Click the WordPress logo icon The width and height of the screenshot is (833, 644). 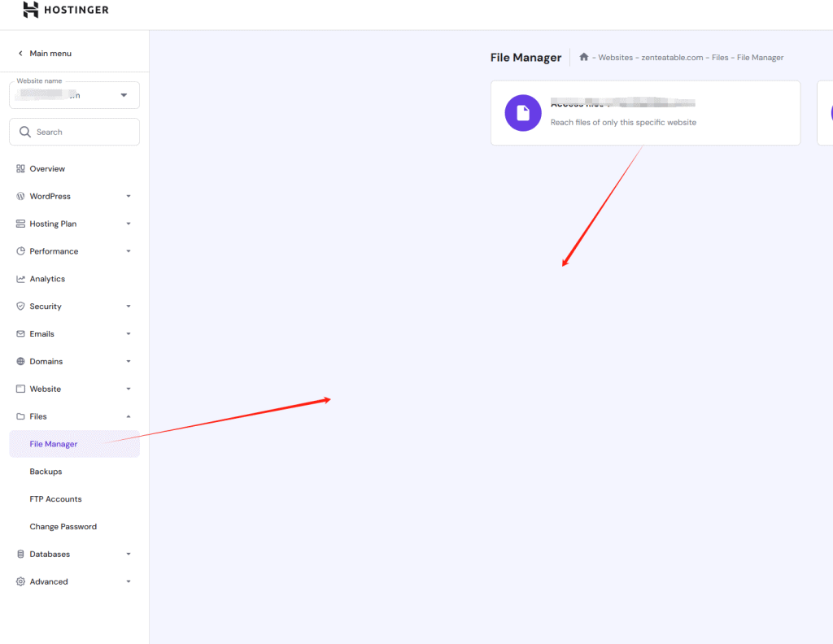coord(20,197)
